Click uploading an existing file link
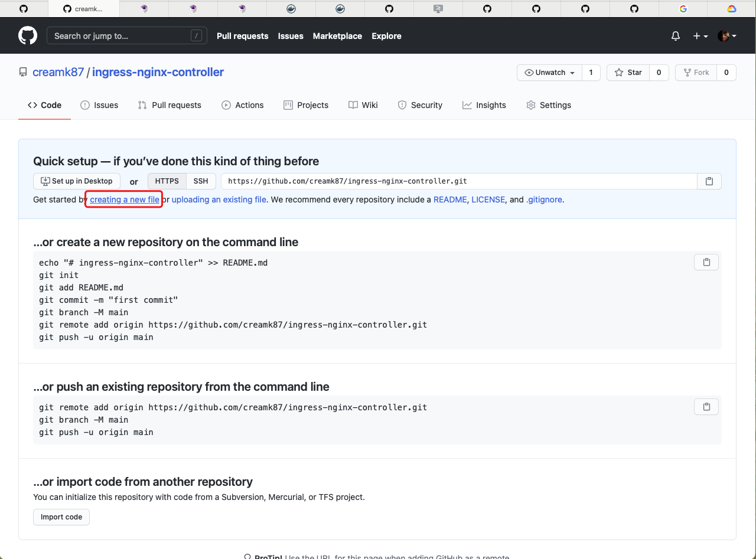The image size is (756, 559). coord(219,200)
